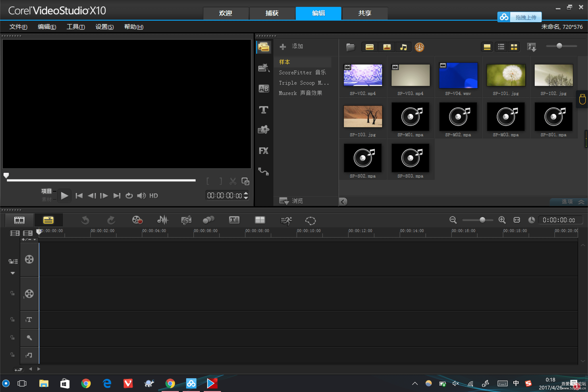Screen dimensions: 588x392
Task: Open the Graphics panel icon
Action: [264, 130]
